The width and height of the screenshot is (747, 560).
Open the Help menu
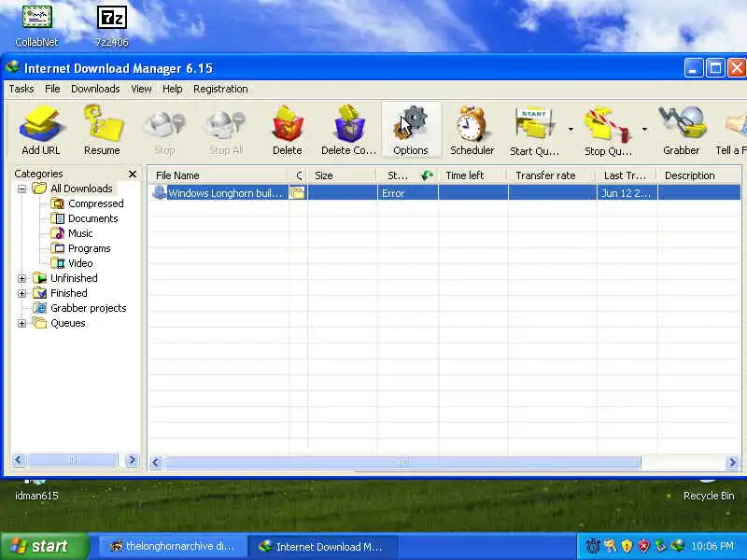tap(172, 89)
